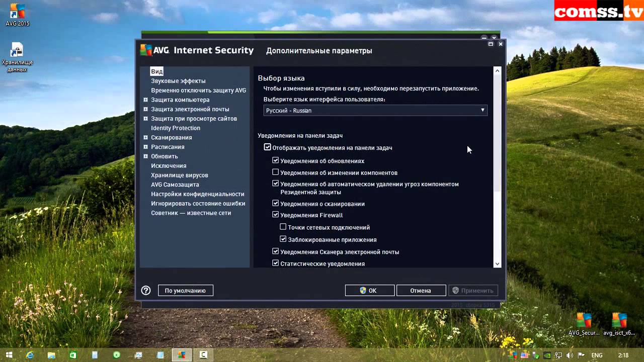Select Вид in the settings tree
The width and height of the screenshot is (644, 362).
click(157, 71)
